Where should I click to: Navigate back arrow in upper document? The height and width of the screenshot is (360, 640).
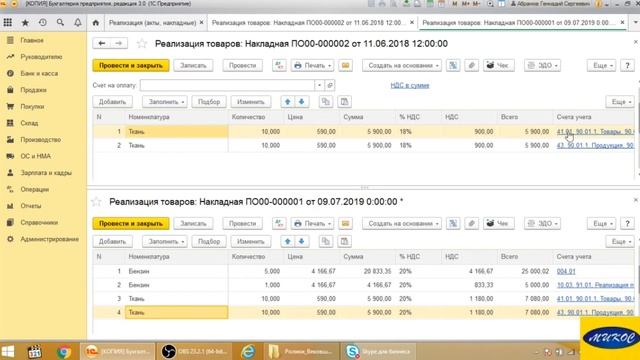[102, 43]
